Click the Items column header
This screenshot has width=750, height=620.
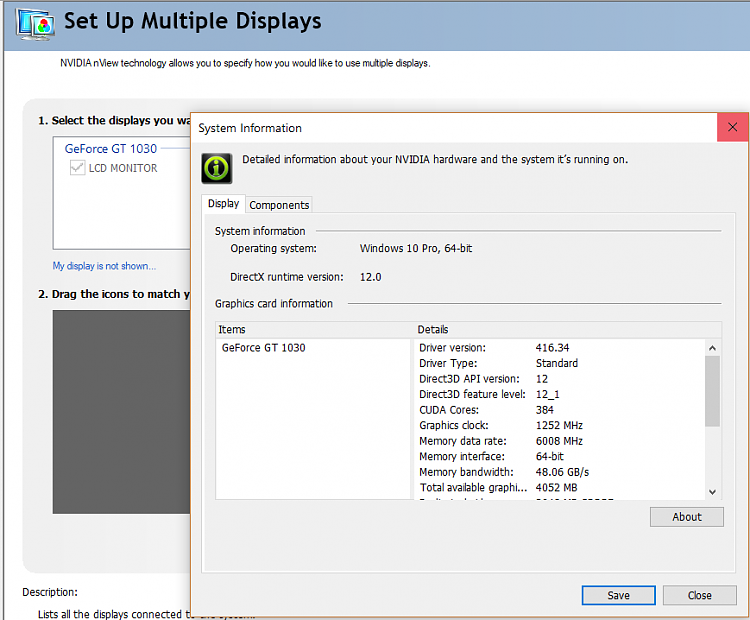coord(232,330)
